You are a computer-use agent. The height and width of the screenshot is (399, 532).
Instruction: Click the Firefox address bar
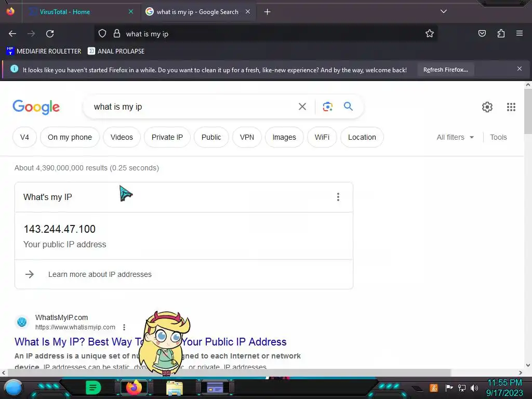tap(265, 34)
